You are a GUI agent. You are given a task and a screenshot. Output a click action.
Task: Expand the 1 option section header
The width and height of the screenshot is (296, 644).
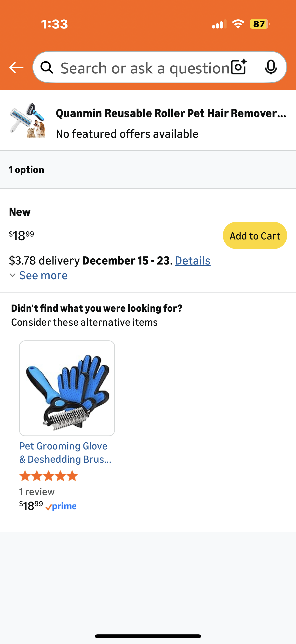point(26,169)
